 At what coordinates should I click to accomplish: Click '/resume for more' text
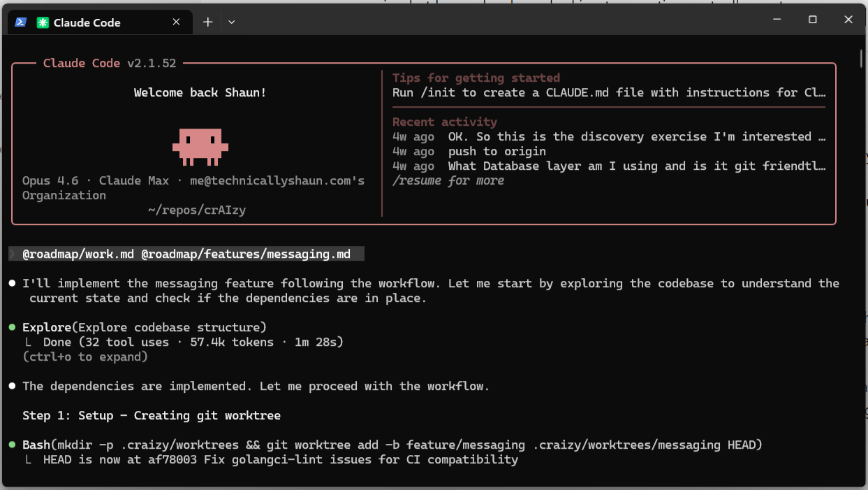(448, 180)
